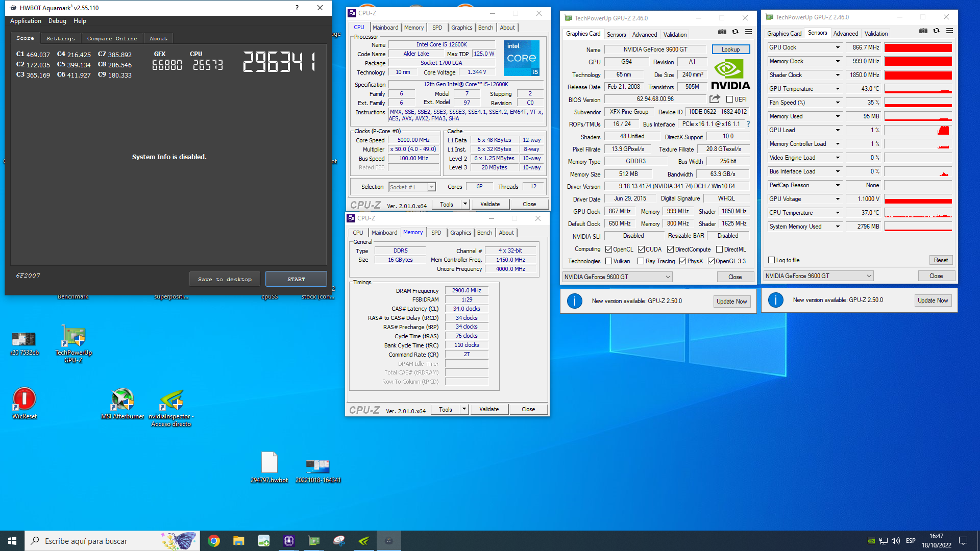Expand the Memory Clock sensor dropdown
Screen dimensions: 980x551
(838, 61)
